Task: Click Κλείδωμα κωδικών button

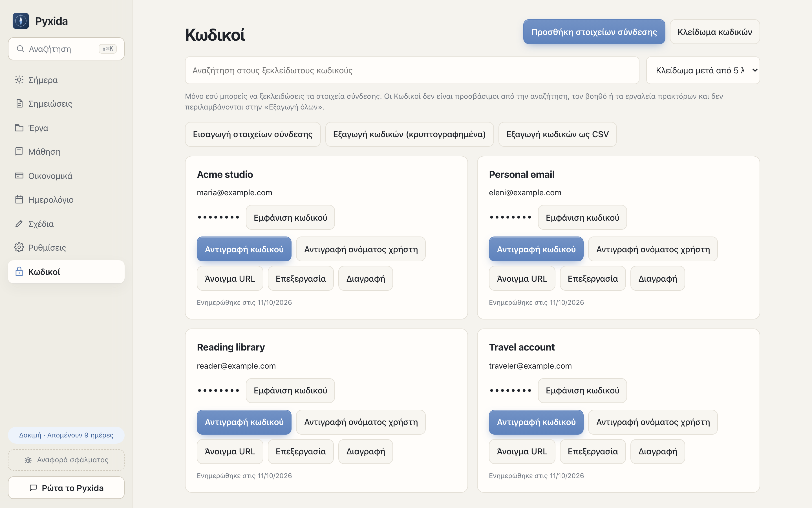Action: pos(715,32)
